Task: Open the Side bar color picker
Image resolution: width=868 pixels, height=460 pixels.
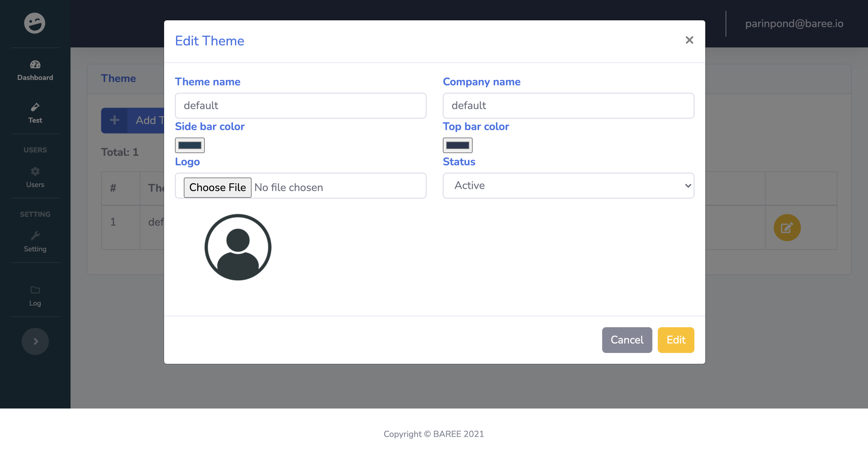Action: pos(190,145)
